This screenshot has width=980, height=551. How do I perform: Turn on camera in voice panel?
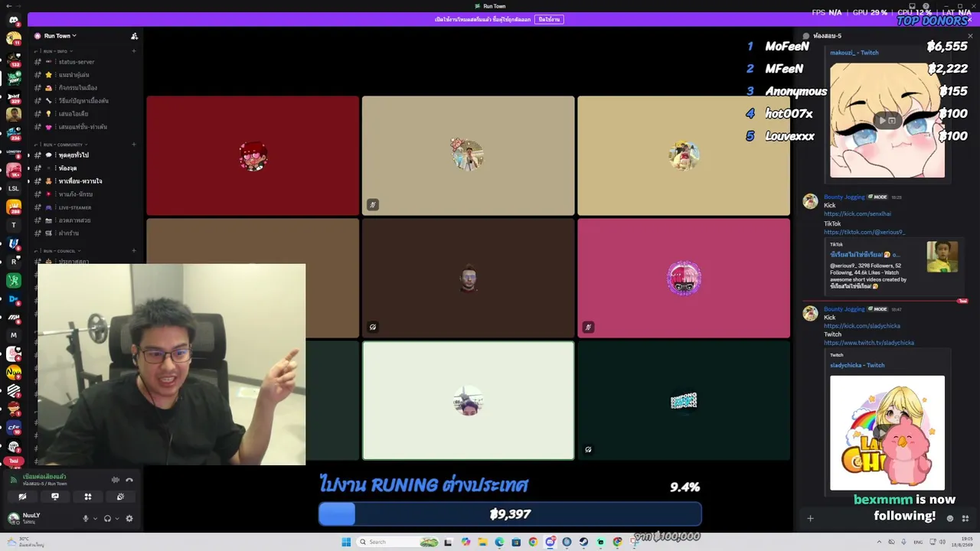(22, 497)
